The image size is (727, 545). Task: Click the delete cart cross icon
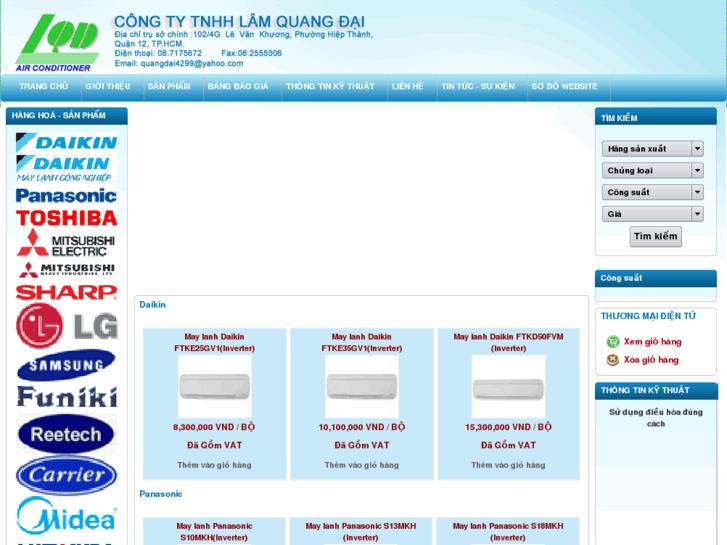(612, 360)
